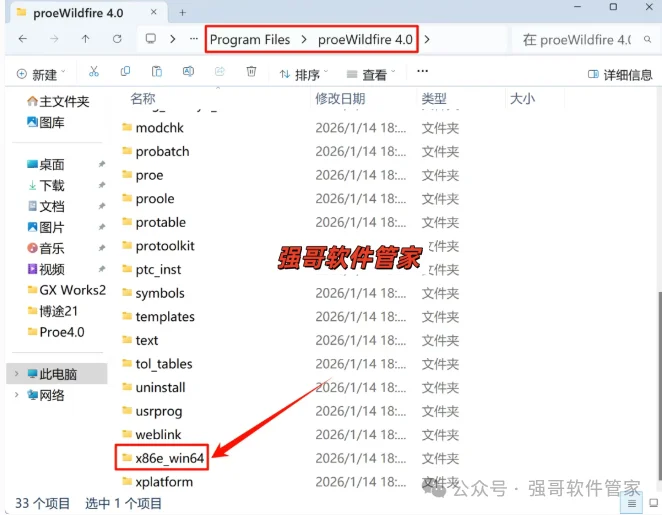The width and height of the screenshot is (662, 515).
Task: Click the monitor icon in address bar
Action: pos(151,38)
